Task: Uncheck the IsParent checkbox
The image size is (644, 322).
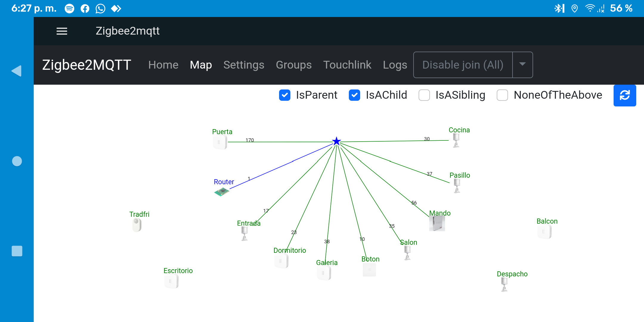Action: click(285, 95)
